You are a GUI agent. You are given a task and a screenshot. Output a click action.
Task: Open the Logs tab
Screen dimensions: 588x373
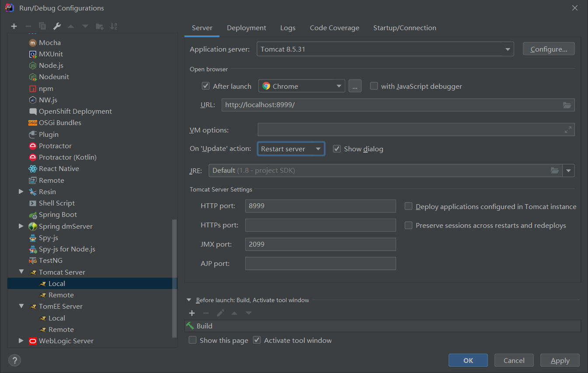[x=288, y=28]
